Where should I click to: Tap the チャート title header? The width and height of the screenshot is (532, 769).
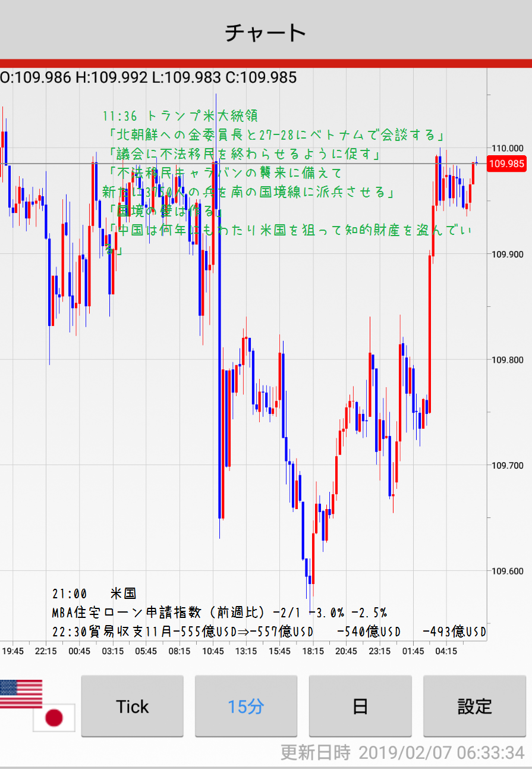click(x=266, y=32)
